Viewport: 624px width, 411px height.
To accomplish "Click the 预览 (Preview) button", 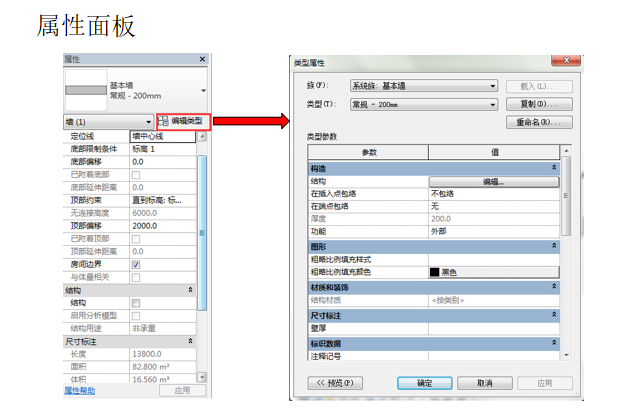I will 335,383.
